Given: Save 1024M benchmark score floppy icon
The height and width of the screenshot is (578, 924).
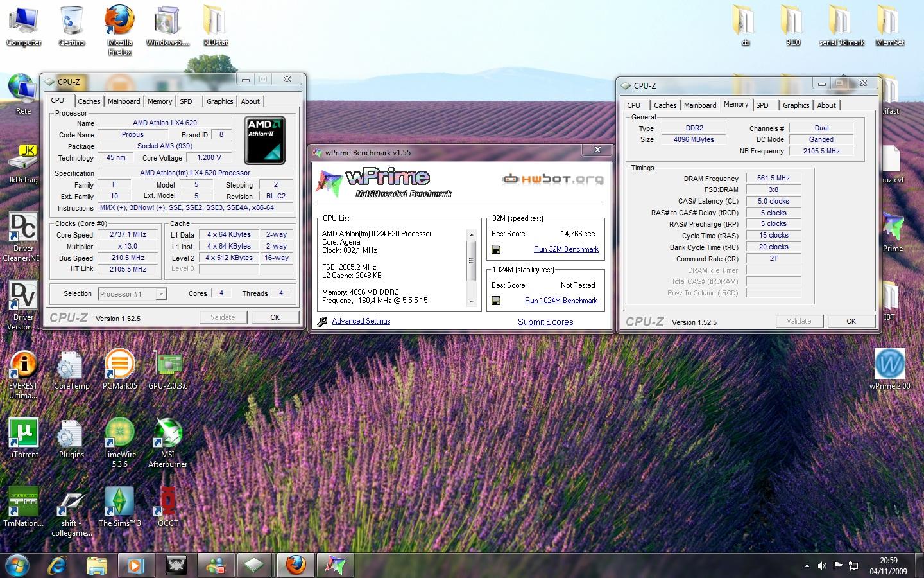Looking at the screenshot, I should (x=496, y=301).
